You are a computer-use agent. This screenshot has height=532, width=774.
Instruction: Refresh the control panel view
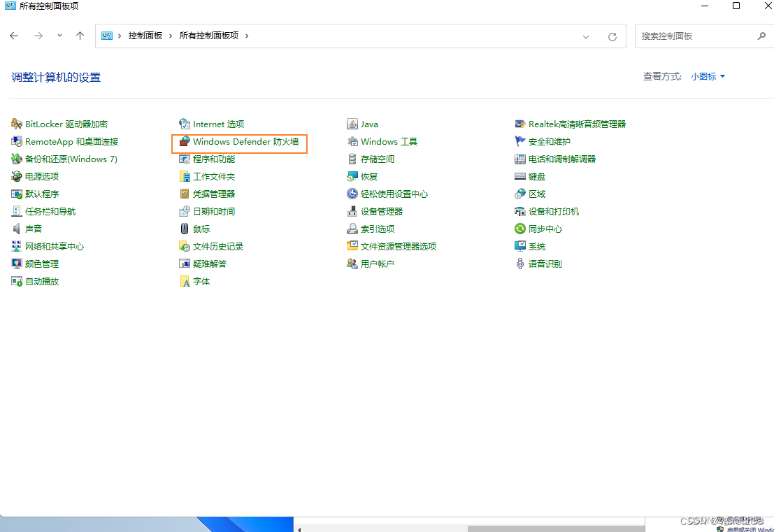(612, 36)
